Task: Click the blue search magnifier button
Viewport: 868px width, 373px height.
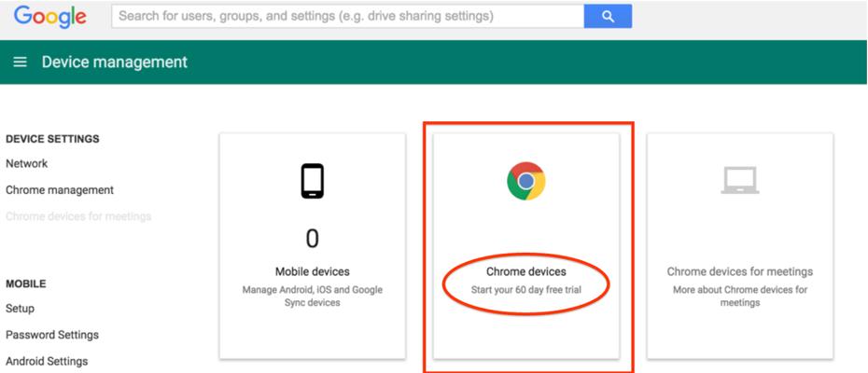Action: coord(608,16)
